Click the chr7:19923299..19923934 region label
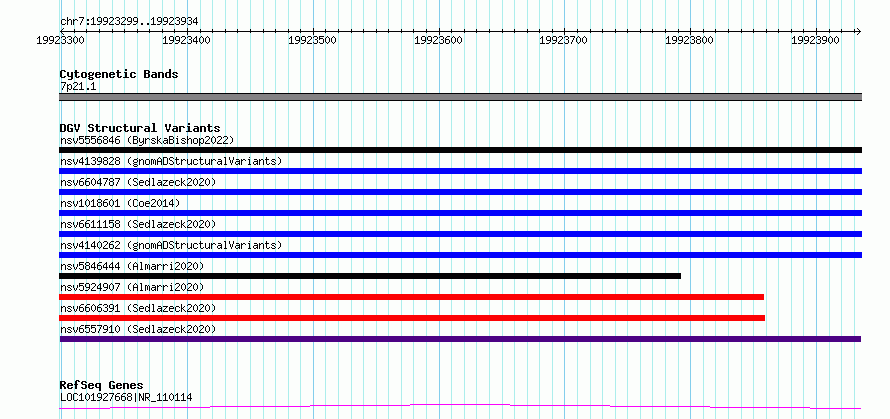The width and height of the screenshot is (890, 419). click(129, 22)
